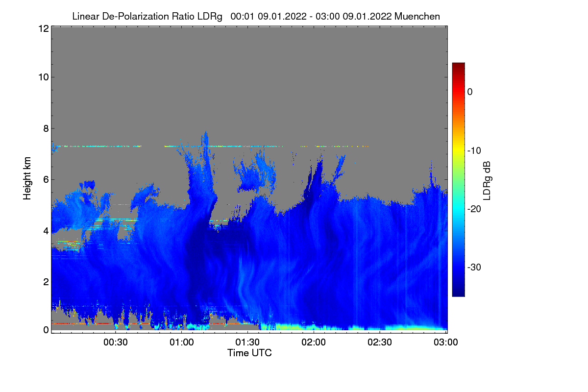The height and width of the screenshot is (392, 588).
Task: Click the '4' height tick label
Action: (x=45, y=230)
